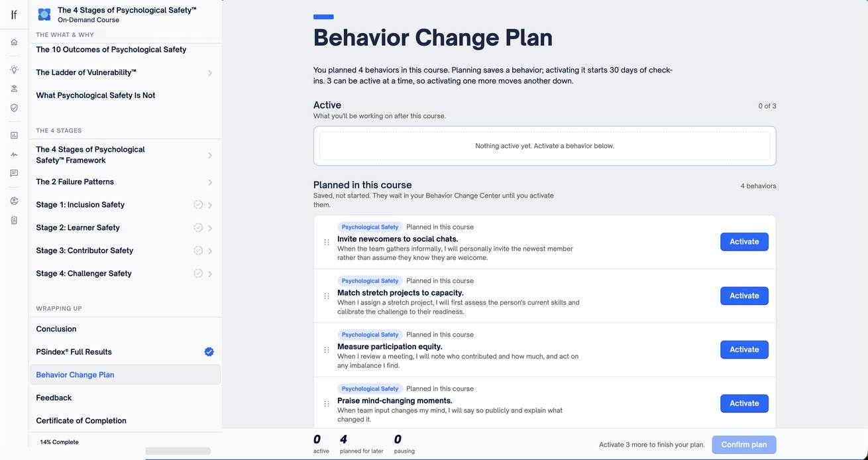Expand Stage 3: Contributor Safety chevron

210,251
